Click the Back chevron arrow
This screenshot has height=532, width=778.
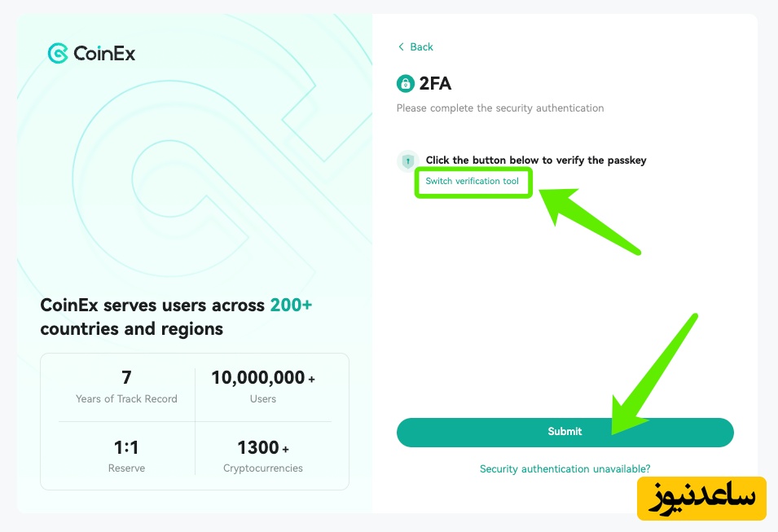coord(401,47)
